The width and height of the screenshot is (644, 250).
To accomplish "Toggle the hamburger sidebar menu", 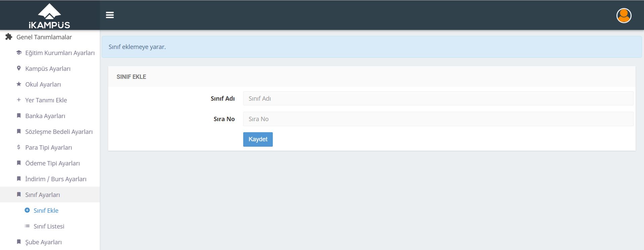I will [110, 15].
